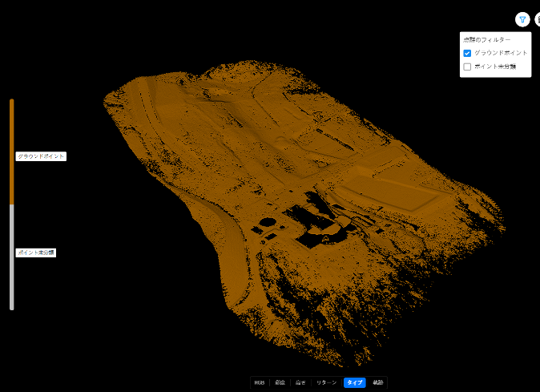Click the グラウンドポイント legend label
This screenshot has width=540, height=392.
pos(41,156)
